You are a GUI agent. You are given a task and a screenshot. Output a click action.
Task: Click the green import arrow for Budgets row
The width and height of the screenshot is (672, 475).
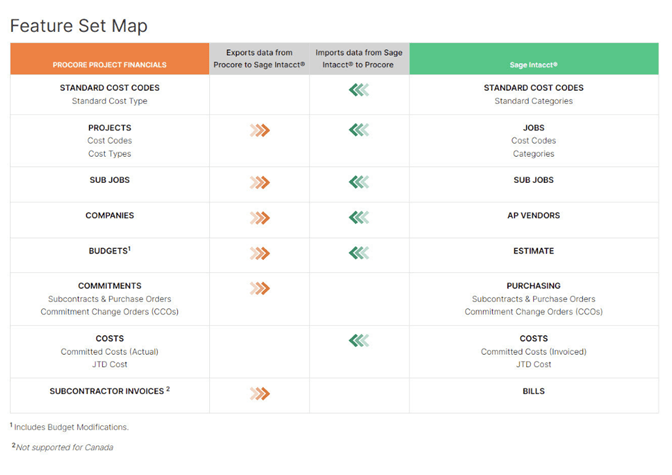point(359,253)
